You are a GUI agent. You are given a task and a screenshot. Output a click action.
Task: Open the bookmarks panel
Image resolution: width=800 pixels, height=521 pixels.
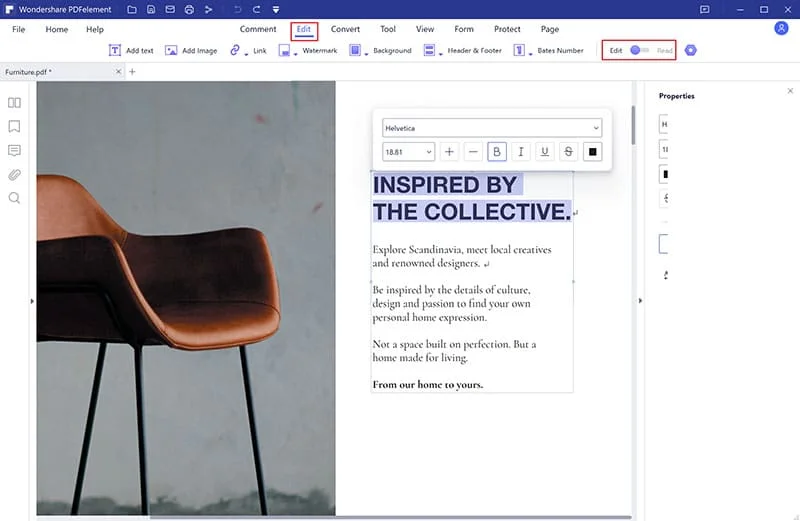(14, 127)
